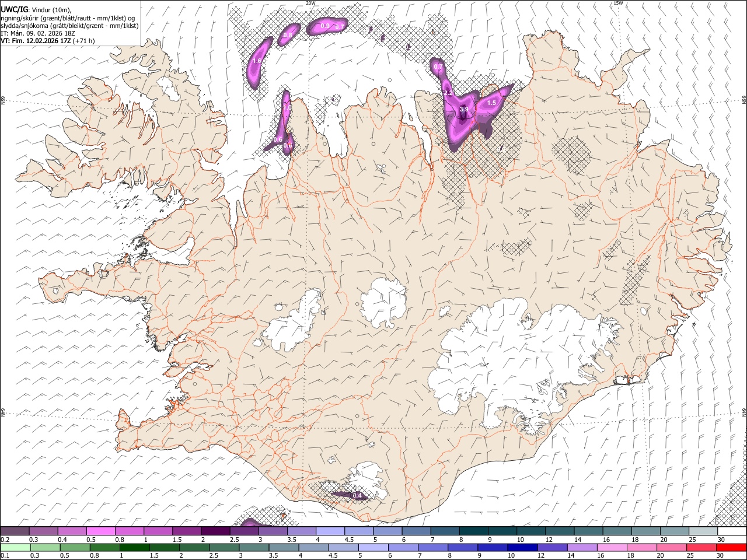Click the 'rigning/skúrir (grænt/blátt/rautt' legend description line
The width and height of the screenshot is (747, 560).
(68, 17)
